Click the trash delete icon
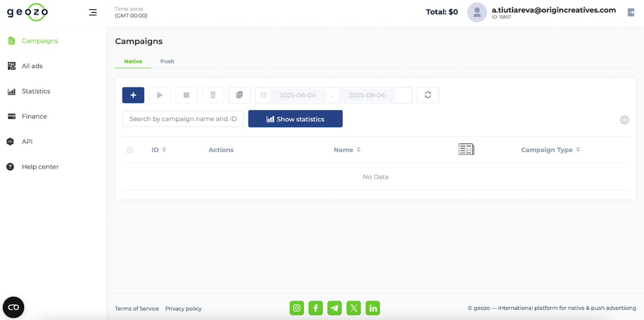Viewport: 644px width, 320px height. pyautogui.click(x=213, y=95)
